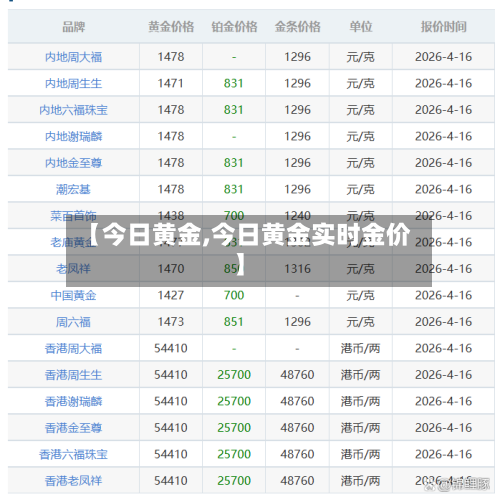Open the 香港谢瑞麟 brand link
500x502 pixels.
click(73, 401)
